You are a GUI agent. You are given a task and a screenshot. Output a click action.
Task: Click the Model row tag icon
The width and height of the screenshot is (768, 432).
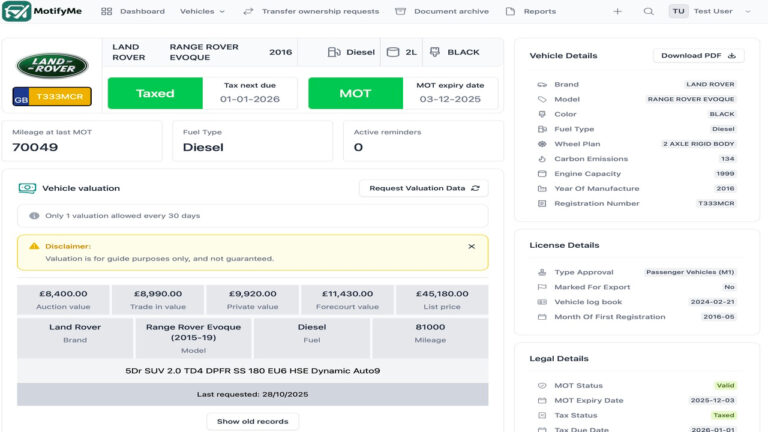pyautogui.click(x=542, y=99)
